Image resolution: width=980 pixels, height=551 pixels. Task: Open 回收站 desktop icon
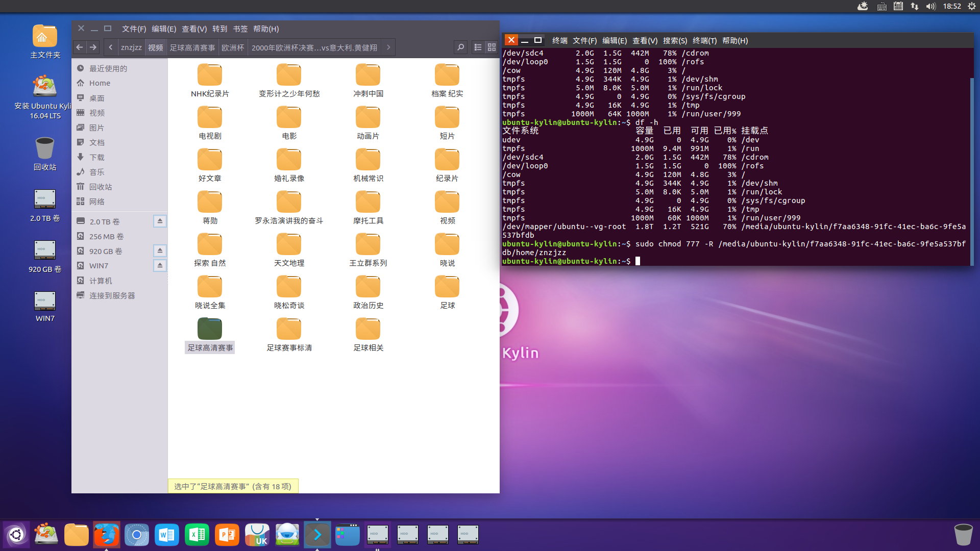pos(45,154)
